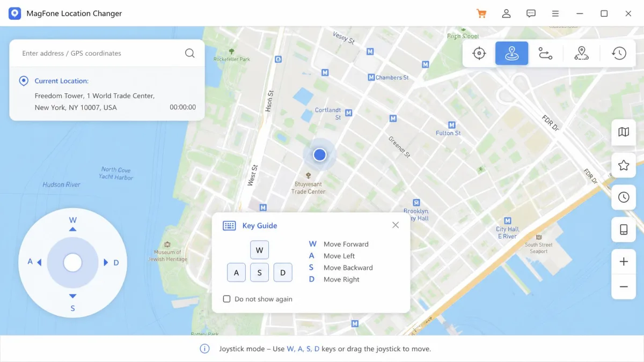The width and height of the screenshot is (644, 362).
Task: Click the Key Guide keyboard icon
Action: point(229,226)
